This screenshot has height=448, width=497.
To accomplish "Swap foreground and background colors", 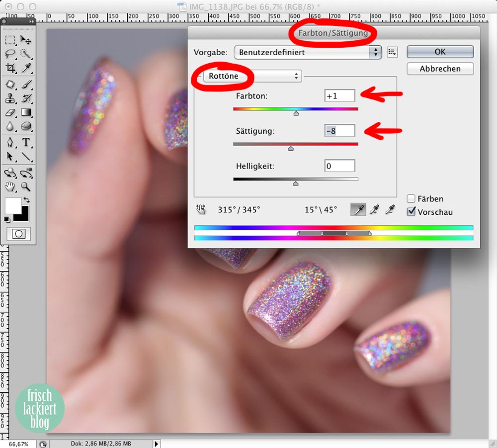I will click(27, 200).
